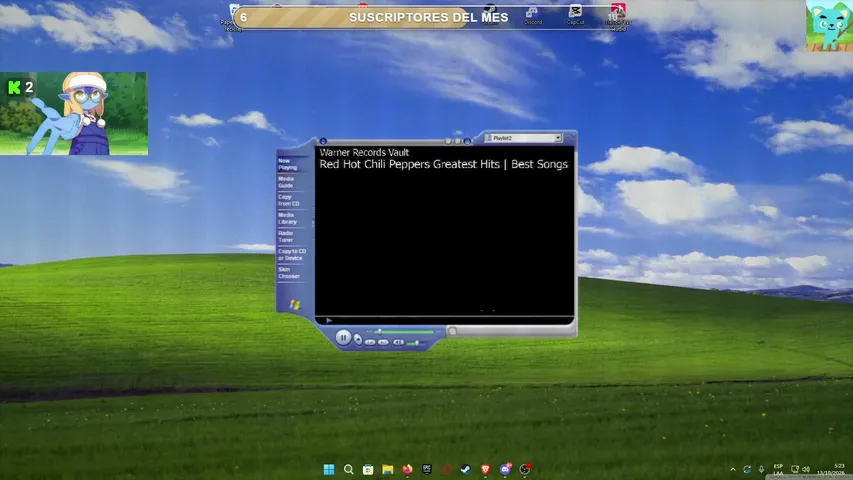Click the cat avatar overlay image
The width and height of the screenshot is (853, 480).
coord(829,26)
